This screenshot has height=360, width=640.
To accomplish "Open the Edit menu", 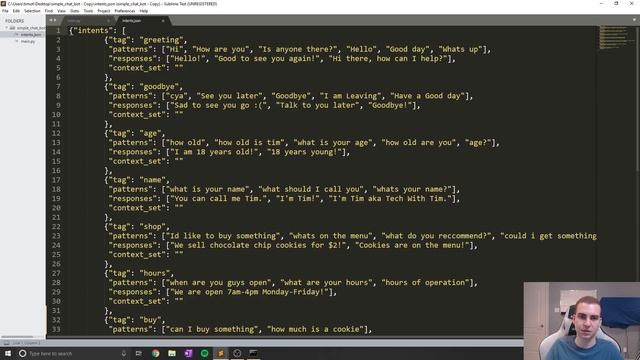I will coord(16,11).
